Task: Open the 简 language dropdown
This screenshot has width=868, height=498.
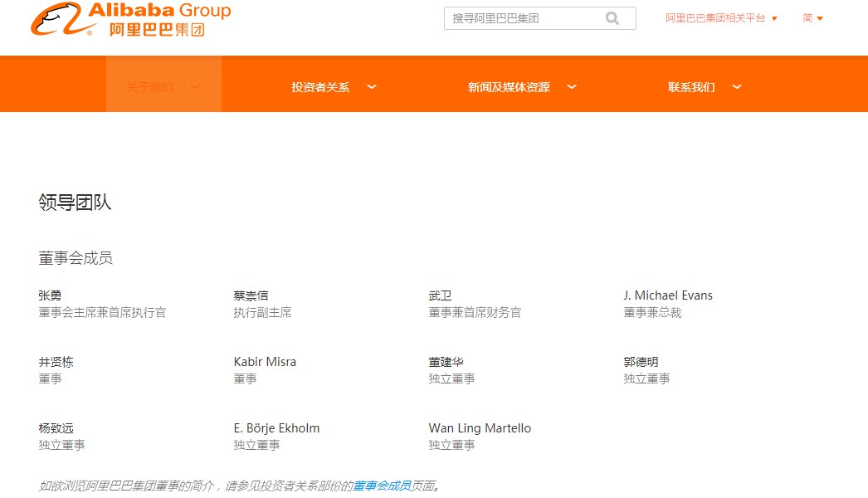Action: click(x=812, y=18)
